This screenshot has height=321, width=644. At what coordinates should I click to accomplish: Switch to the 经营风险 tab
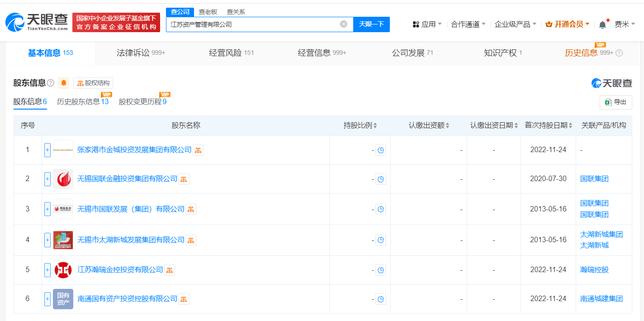coord(232,53)
